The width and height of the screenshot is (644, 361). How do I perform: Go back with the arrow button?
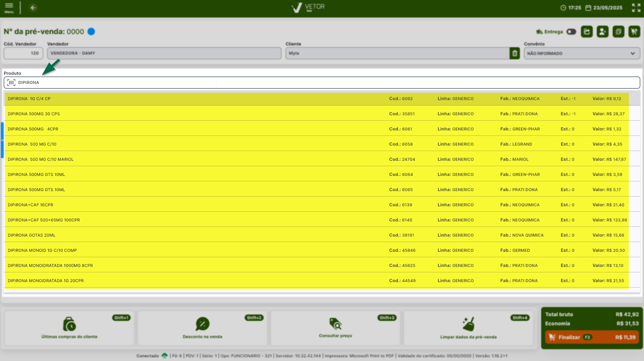[33, 8]
